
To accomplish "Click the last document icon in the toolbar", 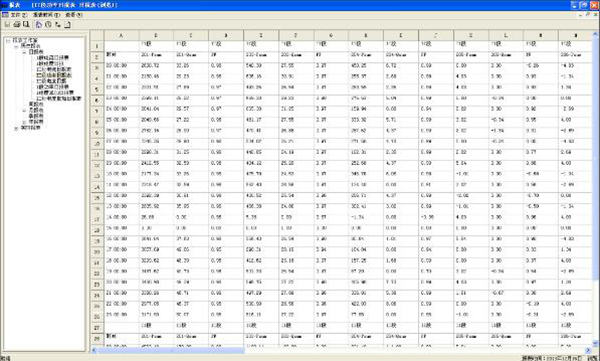I will pyautogui.click(x=67, y=25).
